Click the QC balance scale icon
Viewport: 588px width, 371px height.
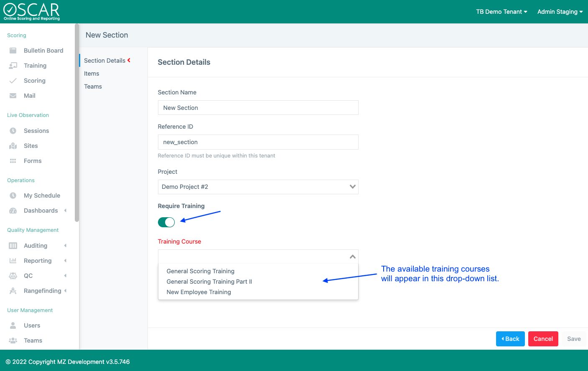coord(13,276)
